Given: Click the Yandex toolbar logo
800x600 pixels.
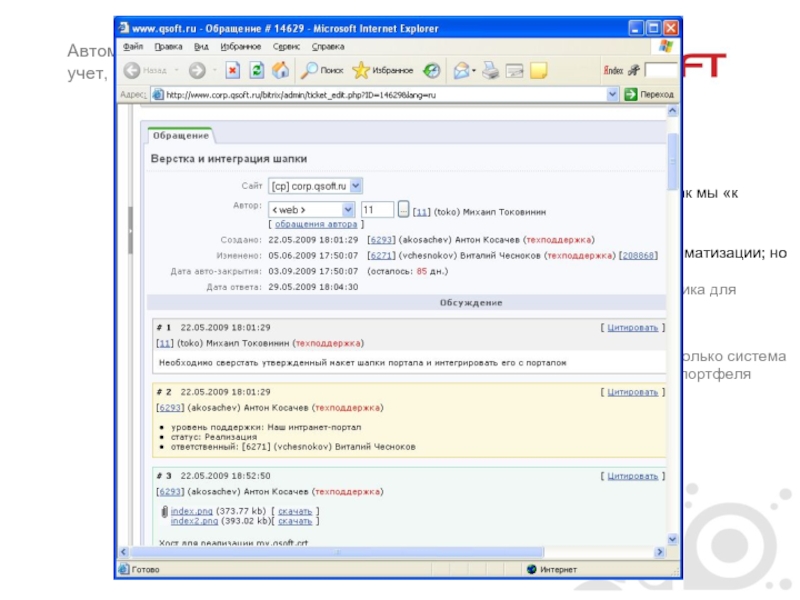Looking at the screenshot, I should pos(613,70).
